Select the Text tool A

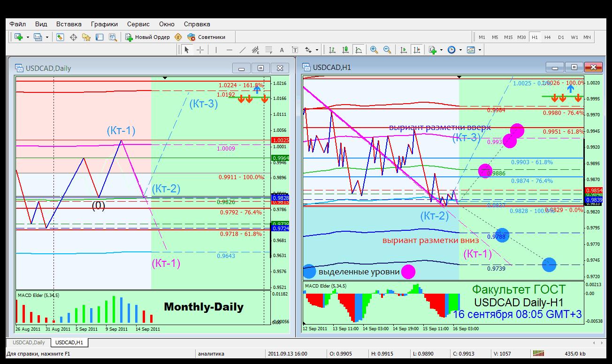(x=282, y=50)
